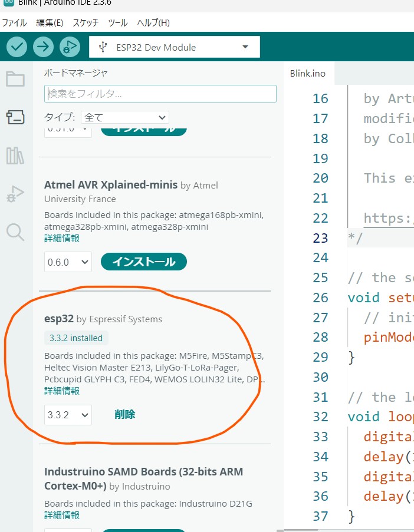
Task: Open esp32 version 3.3.2 dropdown
Action: (x=68, y=415)
